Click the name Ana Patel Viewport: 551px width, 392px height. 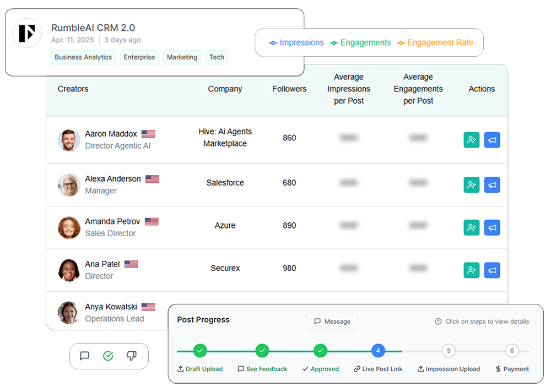point(102,264)
